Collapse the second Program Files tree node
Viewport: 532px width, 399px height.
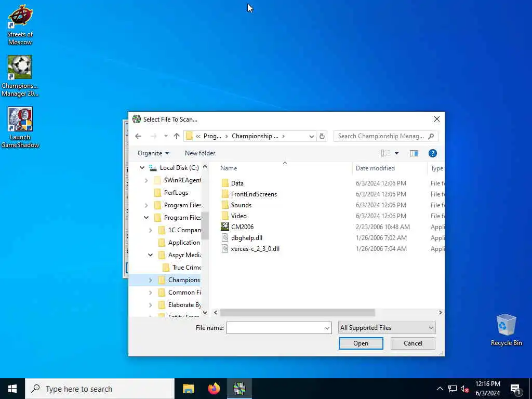click(146, 218)
